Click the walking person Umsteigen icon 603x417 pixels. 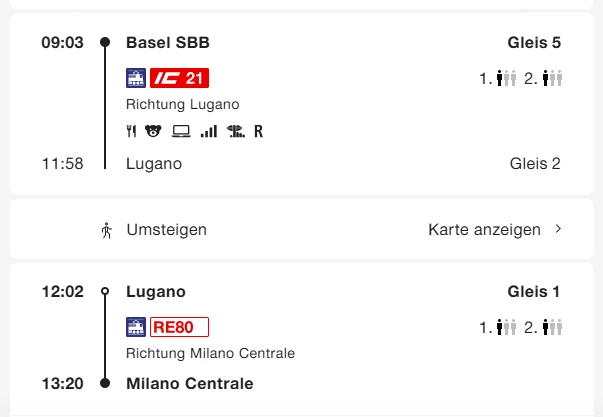(x=106, y=230)
